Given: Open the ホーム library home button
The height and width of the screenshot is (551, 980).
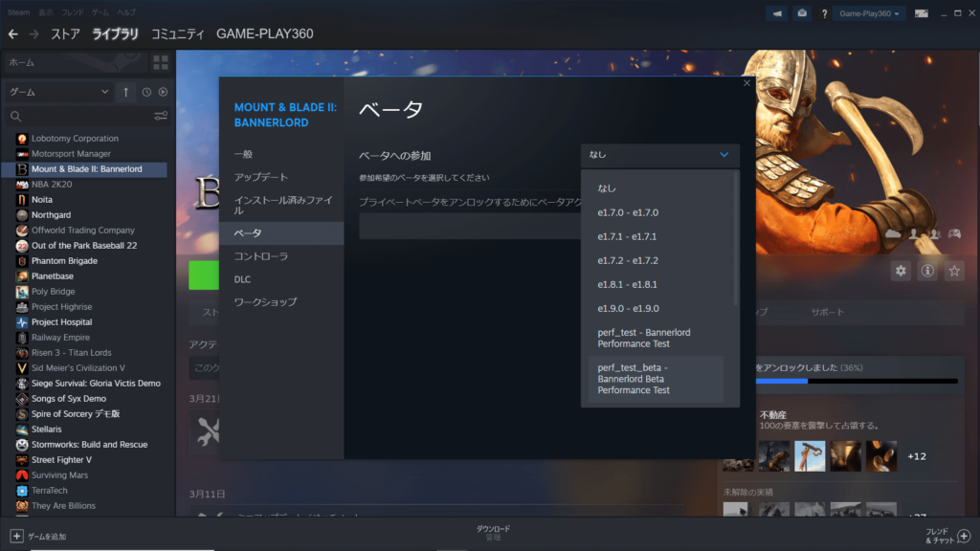Looking at the screenshot, I should (x=77, y=62).
